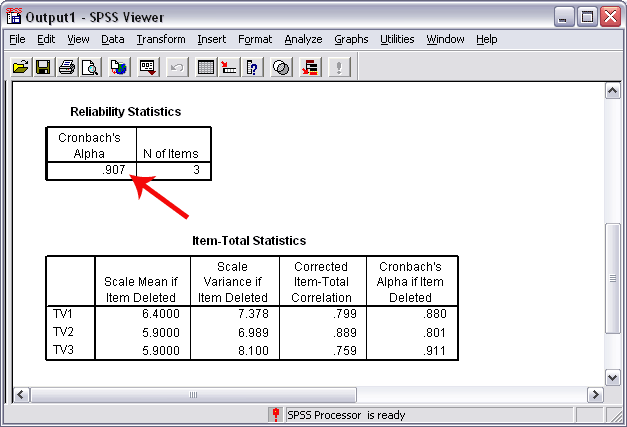Click the horizontal scrollbar thumb

pyautogui.click(x=193, y=395)
